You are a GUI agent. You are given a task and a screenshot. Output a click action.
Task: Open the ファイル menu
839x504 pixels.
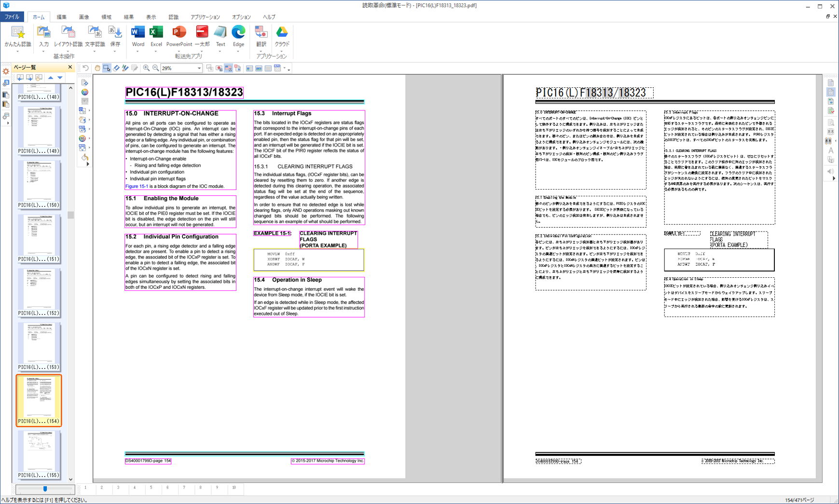pos(12,17)
